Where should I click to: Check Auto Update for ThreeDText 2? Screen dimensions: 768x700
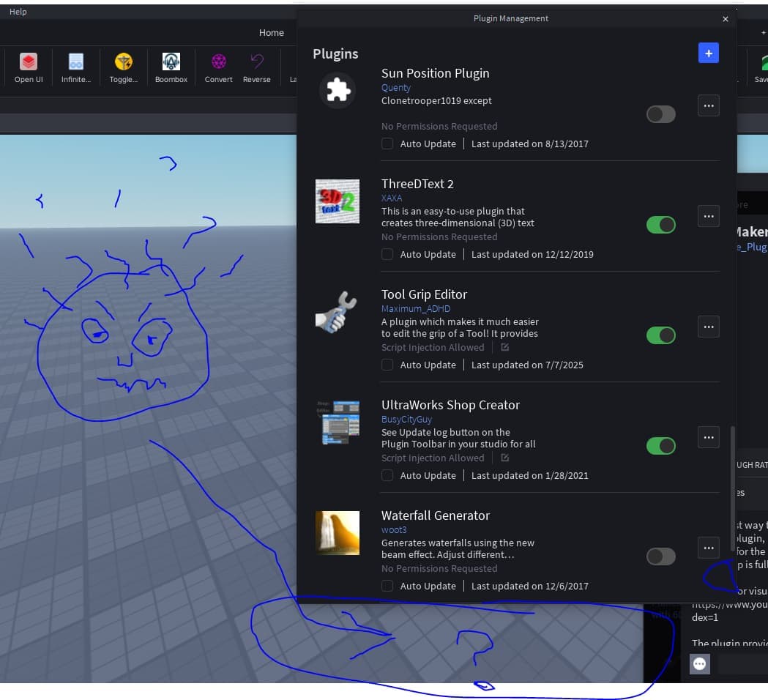coord(387,254)
